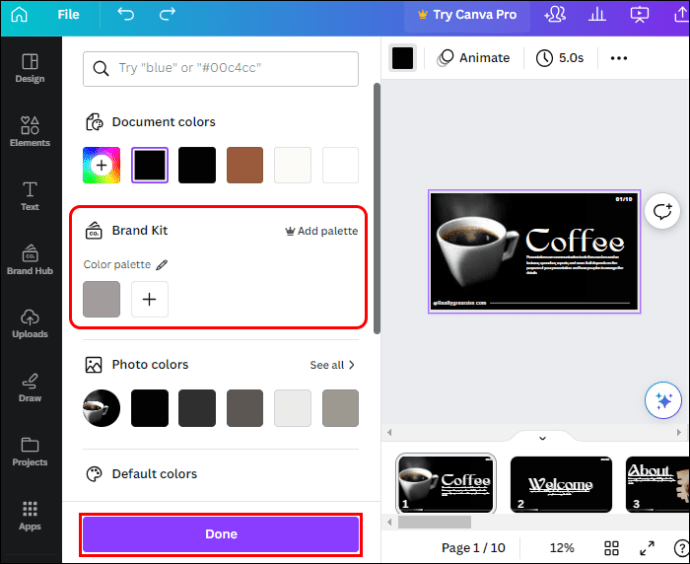Open the Text sidebar tab
This screenshot has height=564, width=690.
pyautogui.click(x=30, y=196)
